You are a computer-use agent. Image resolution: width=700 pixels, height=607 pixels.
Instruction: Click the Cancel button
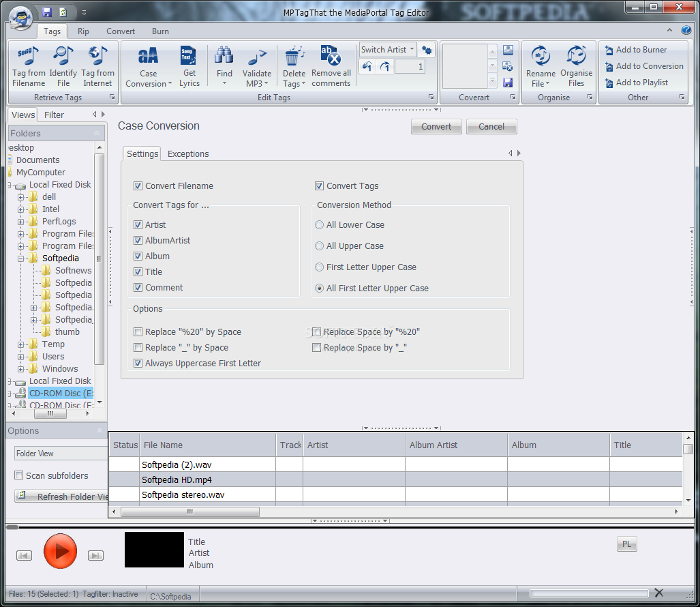tap(491, 126)
